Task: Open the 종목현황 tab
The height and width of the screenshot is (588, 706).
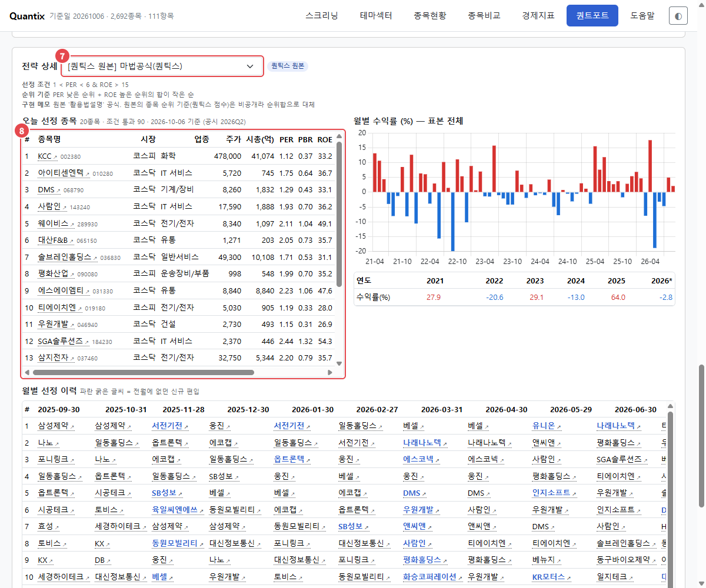Action: click(430, 16)
